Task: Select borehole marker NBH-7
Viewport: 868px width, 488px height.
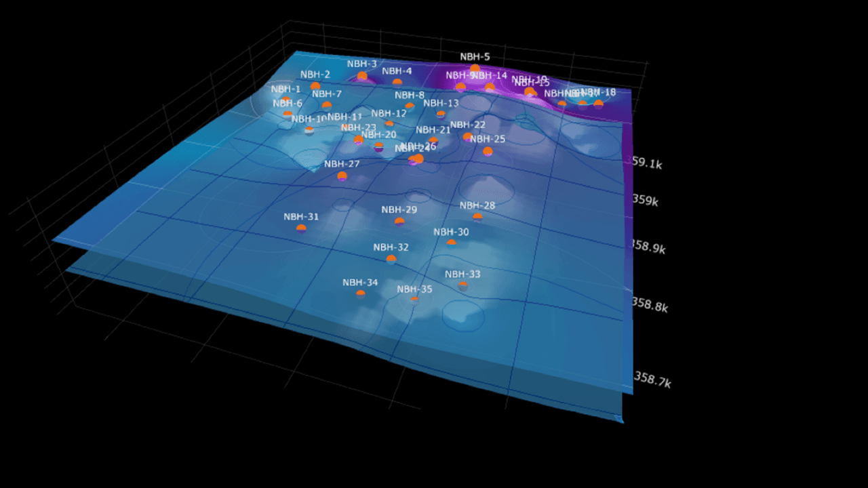Action: tap(327, 106)
